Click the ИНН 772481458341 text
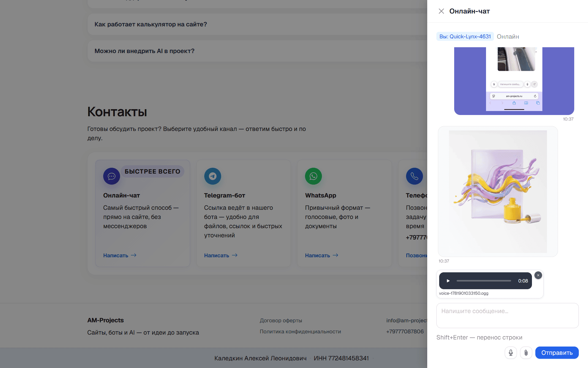 pos(341,358)
